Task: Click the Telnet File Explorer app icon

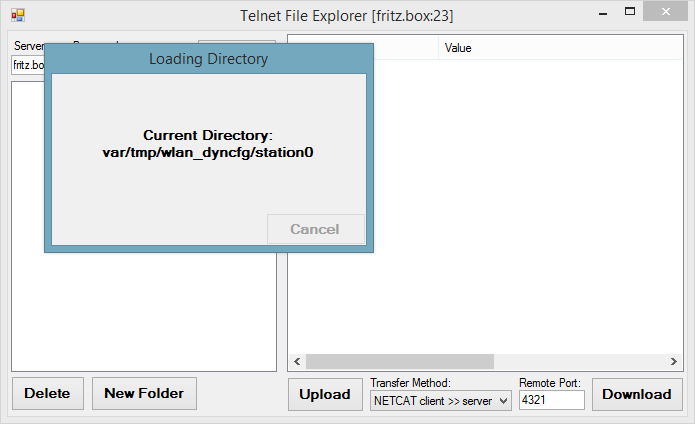Action: click(x=18, y=15)
